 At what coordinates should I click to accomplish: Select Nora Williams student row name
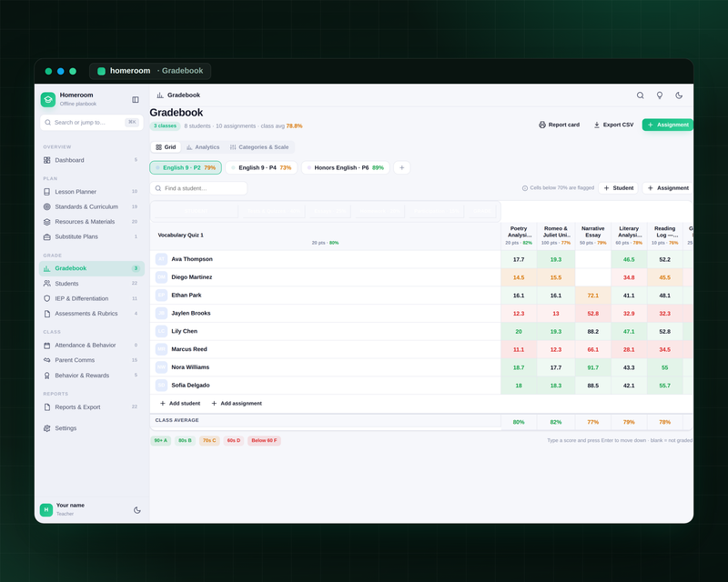(190, 367)
